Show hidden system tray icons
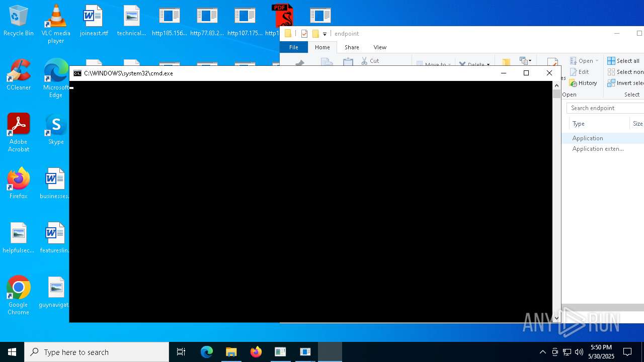Image resolution: width=644 pixels, height=362 pixels. pyautogui.click(x=542, y=352)
